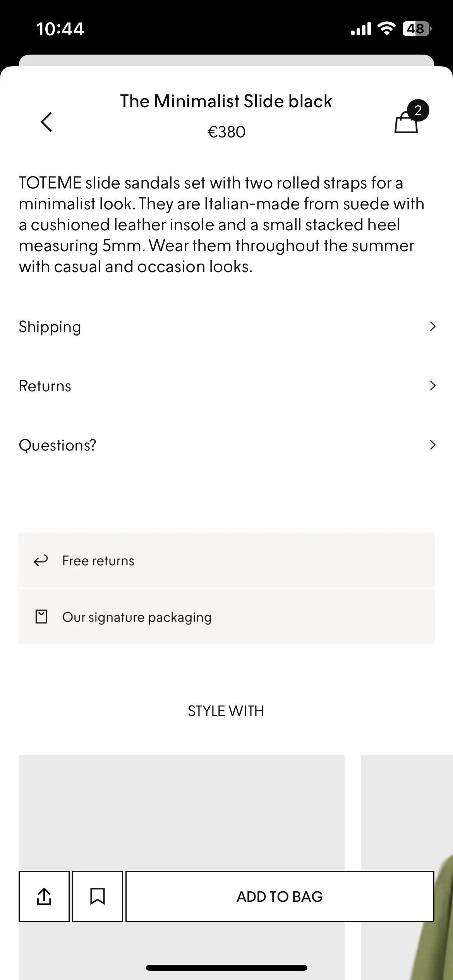
Task: Open the shopping bag icon
Action: [406, 123]
